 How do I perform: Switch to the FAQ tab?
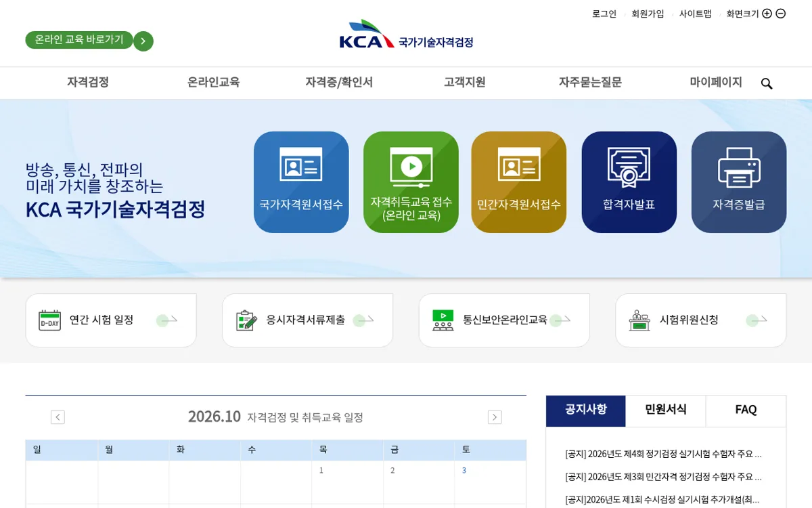pos(746,410)
